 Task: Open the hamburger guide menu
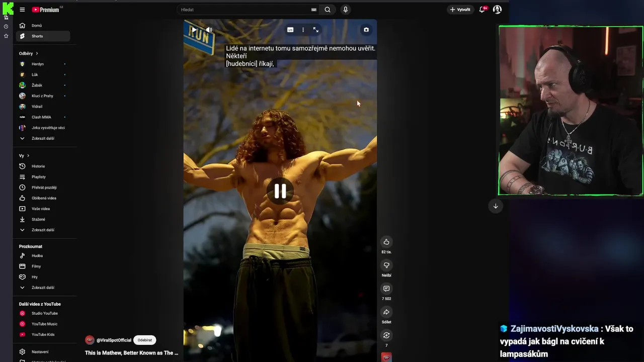[22, 10]
